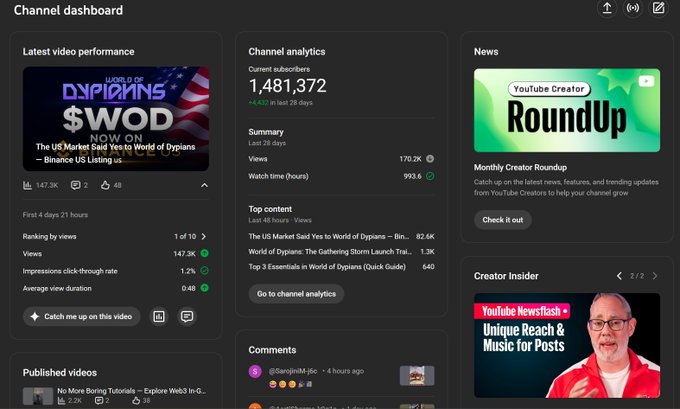Click the comments icon under 'No More Boring Tutorials'
Screen dimensions: 680x409
pos(99,401)
